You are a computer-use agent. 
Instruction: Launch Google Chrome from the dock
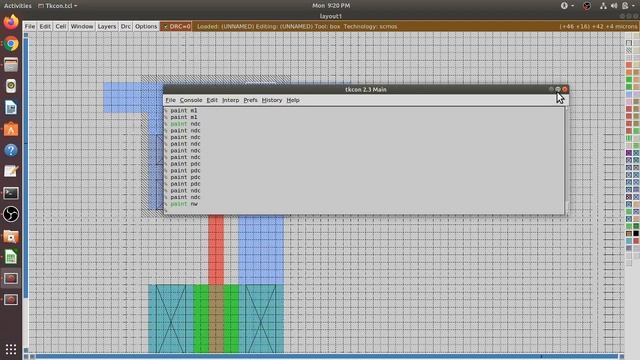[x=11, y=43]
